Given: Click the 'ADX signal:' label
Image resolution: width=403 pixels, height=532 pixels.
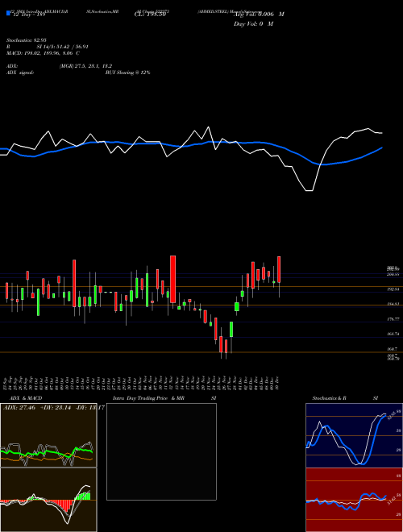Looking at the screenshot, I should (x=20, y=73).
